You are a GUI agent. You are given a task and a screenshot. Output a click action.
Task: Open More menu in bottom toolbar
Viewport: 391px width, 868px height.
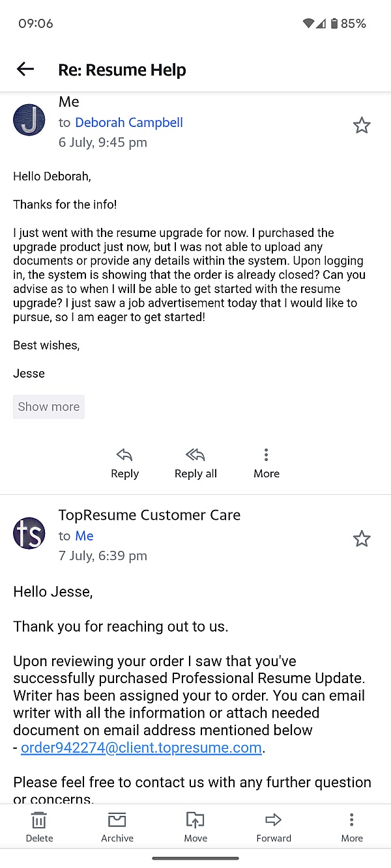352,827
